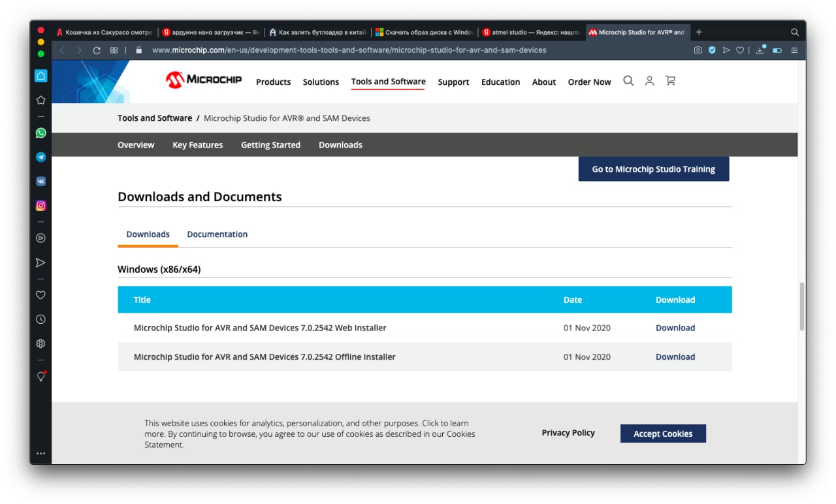Click the address bar URL field
Screen dimensions: 836x504
[x=349, y=50]
